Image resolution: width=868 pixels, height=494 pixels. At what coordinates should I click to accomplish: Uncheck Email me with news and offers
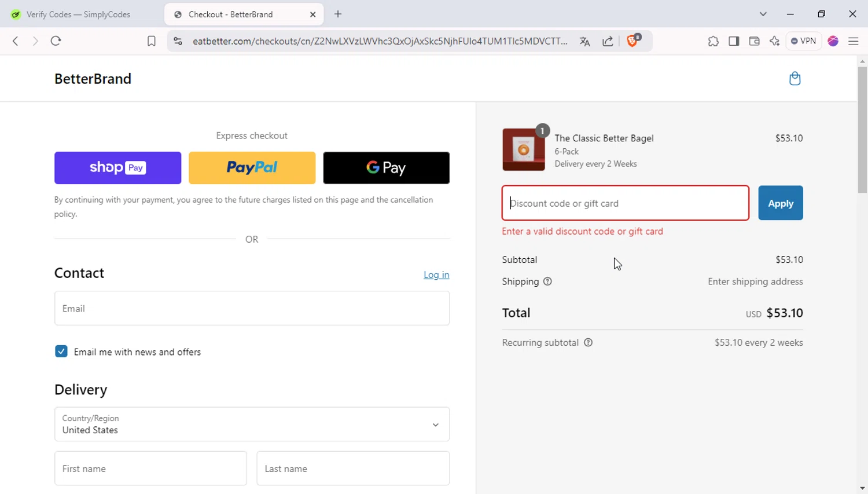pos(61,352)
